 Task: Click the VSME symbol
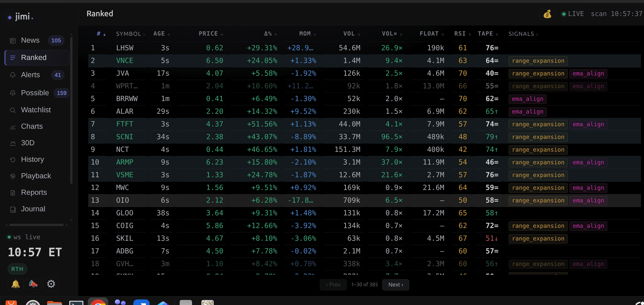coord(125,175)
